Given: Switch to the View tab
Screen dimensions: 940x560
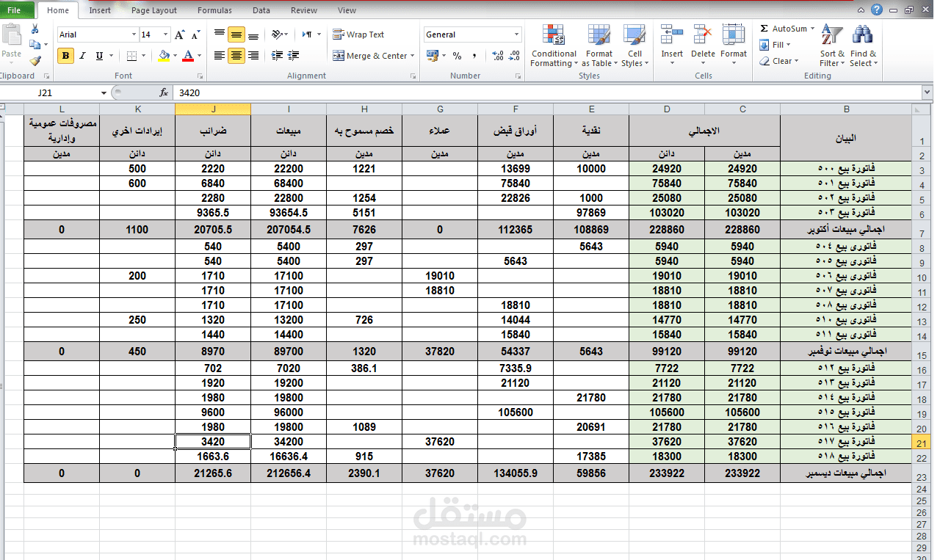Looking at the screenshot, I should tap(347, 10).
